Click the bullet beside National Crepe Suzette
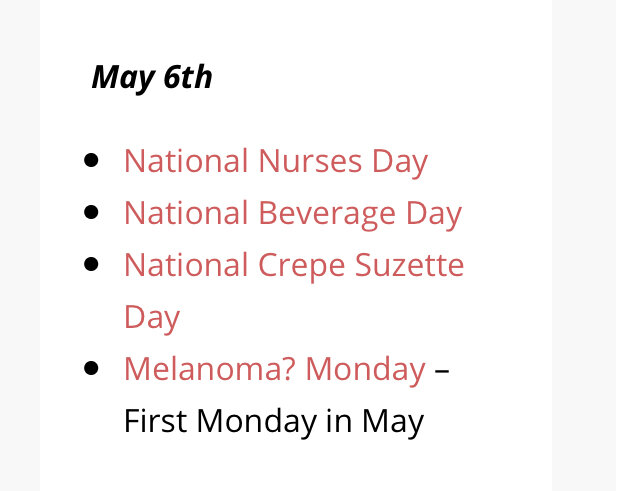The image size is (640, 491). tap(91, 264)
